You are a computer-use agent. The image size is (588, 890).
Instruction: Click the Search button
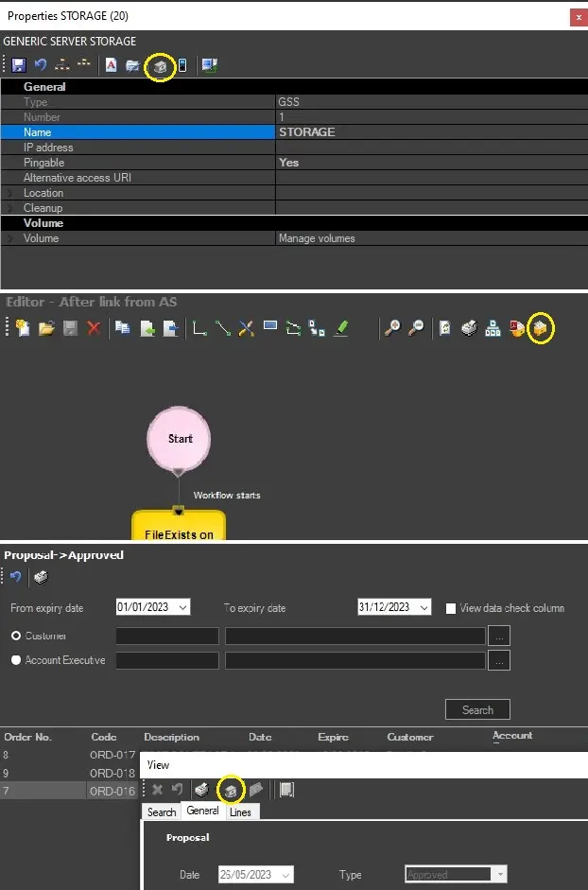click(x=477, y=709)
